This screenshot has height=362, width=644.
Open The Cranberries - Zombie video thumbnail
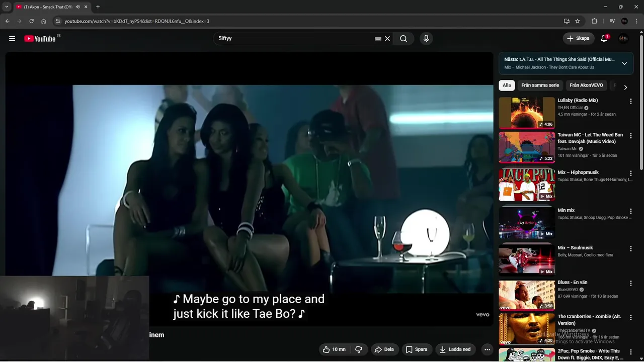click(x=527, y=329)
